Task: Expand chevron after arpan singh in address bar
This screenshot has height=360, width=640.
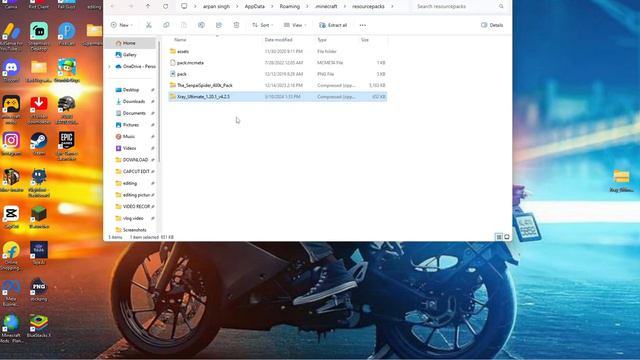Action: coord(237,7)
